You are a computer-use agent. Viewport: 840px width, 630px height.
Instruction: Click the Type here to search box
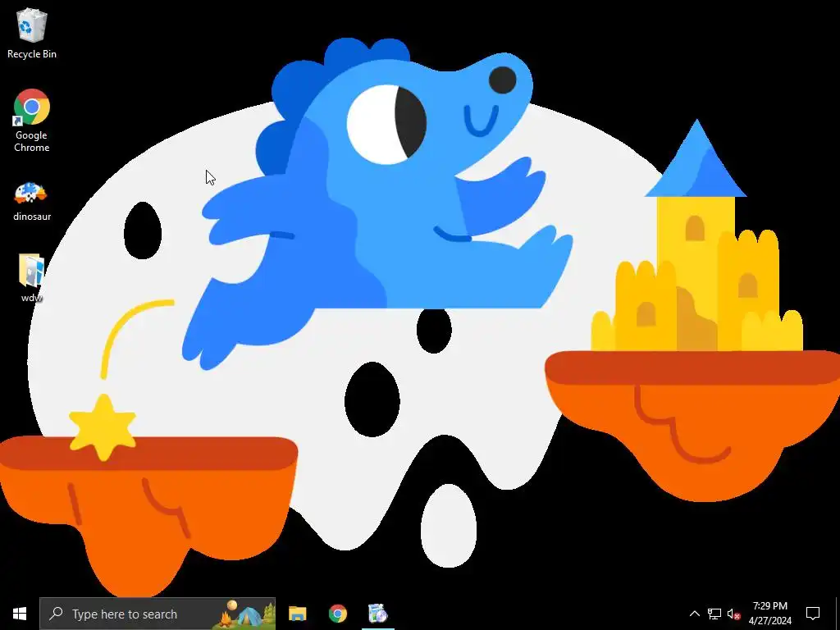[x=157, y=614]
